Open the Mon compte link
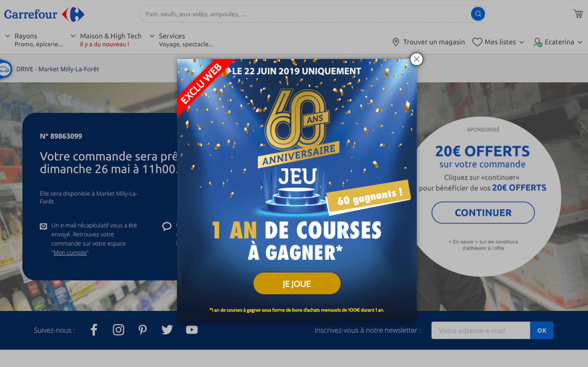588x367 pixels. pyautogui.click(x=70, y=253)
